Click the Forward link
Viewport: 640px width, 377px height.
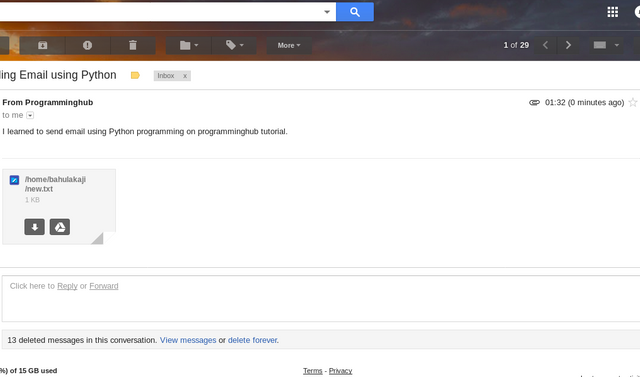[104, 286]
